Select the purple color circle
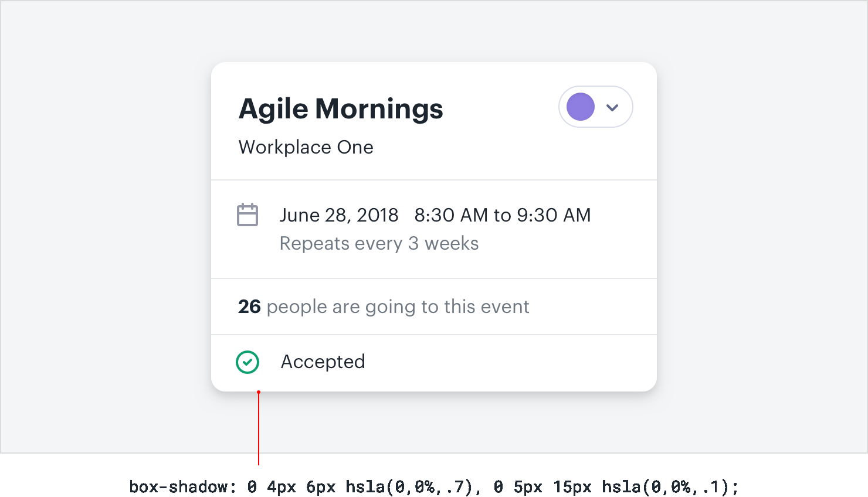 click(581, 107)
